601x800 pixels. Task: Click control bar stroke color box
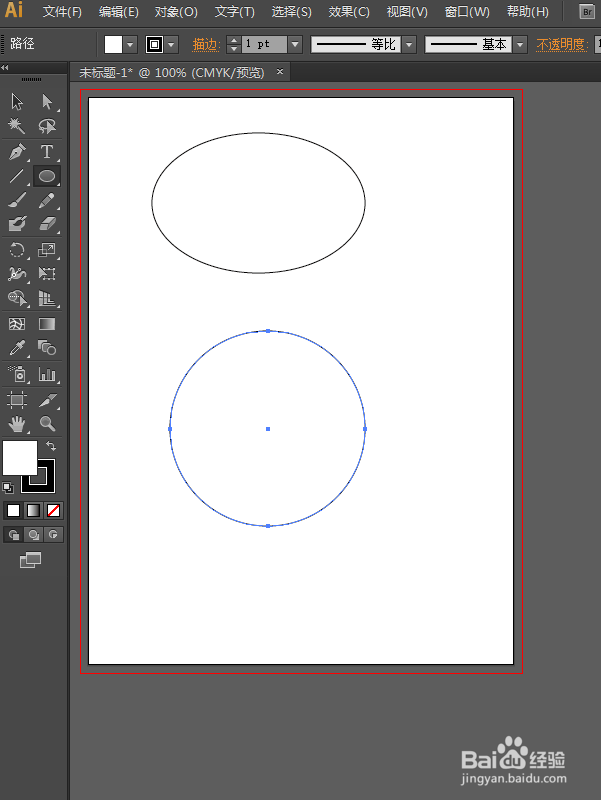click(154, 44)
